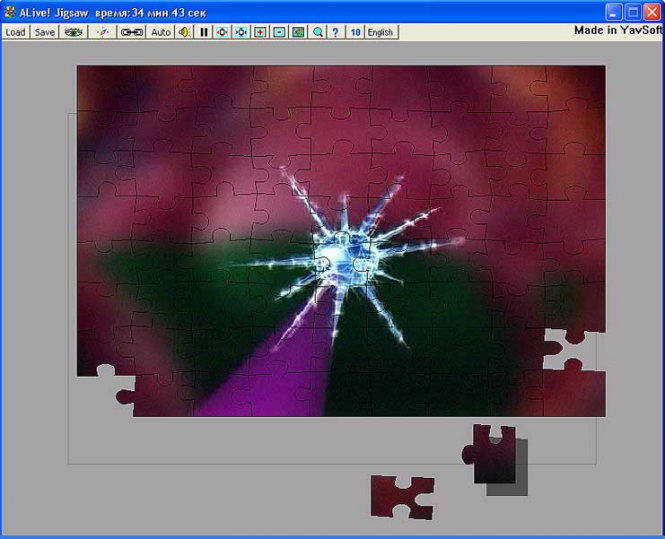Click the number 10 toolbar button
Screen dimensions: 665x539
(355, 32)
